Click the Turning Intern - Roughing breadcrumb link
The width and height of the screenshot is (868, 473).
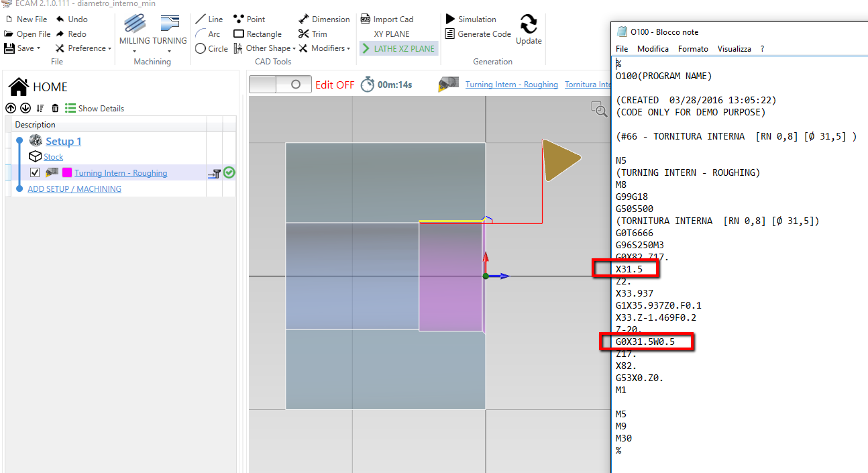click(512, 85)
